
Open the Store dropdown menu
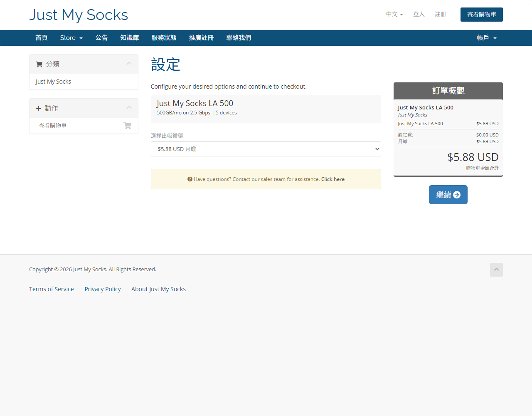coord(71,38)
